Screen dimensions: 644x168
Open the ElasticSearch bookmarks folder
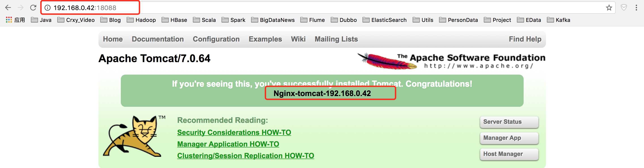pos(384,20)
